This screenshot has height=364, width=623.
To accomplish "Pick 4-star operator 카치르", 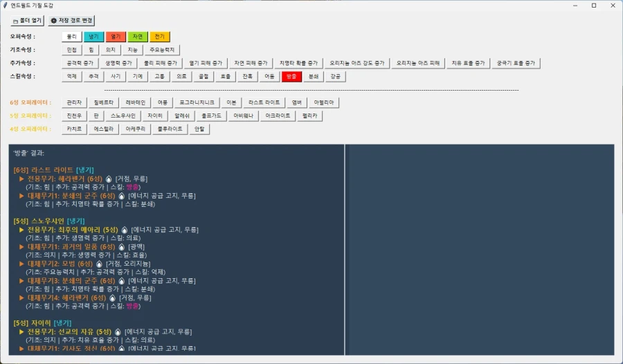I will (x=74, y=129).
